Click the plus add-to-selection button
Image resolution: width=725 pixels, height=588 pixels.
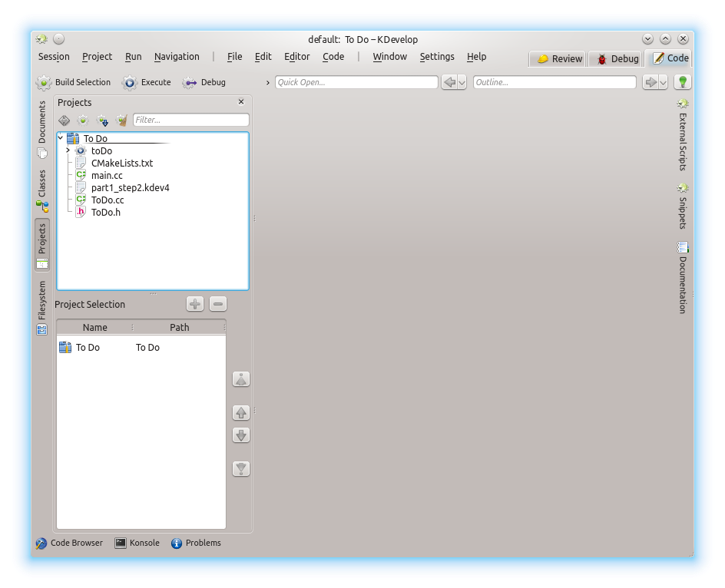pos(195,304)
